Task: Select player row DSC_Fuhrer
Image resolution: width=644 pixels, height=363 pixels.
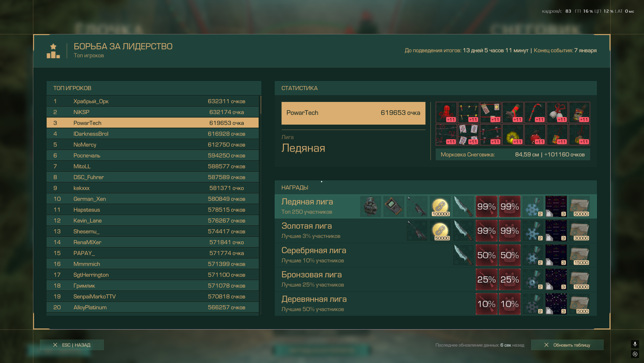Action: 152,177
